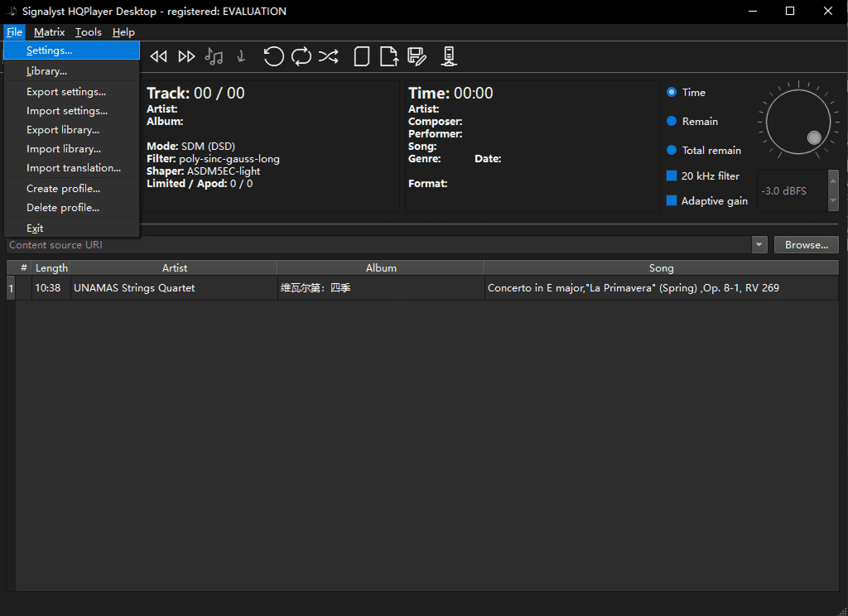Click the page with up-arrow icon

[388, 56]
